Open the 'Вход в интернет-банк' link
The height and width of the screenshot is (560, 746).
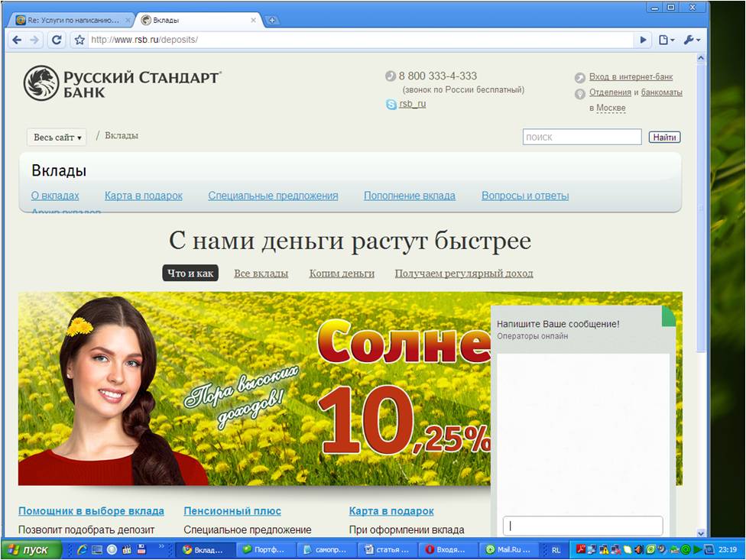[631, 76]
